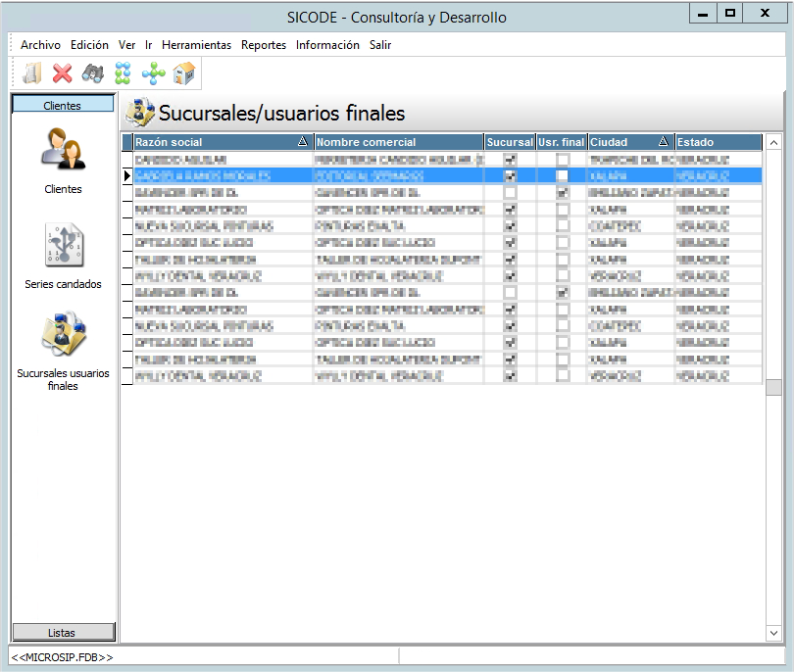The image size is (794, 672).
Task: Toggle Usr. final checkbox in the highlighted row
Action: tap(563, 176)
